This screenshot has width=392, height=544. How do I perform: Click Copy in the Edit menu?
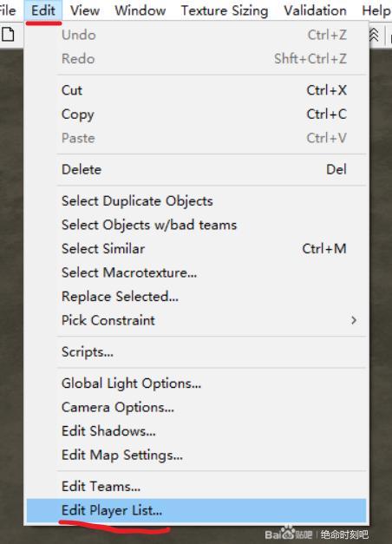click(196, 115)
